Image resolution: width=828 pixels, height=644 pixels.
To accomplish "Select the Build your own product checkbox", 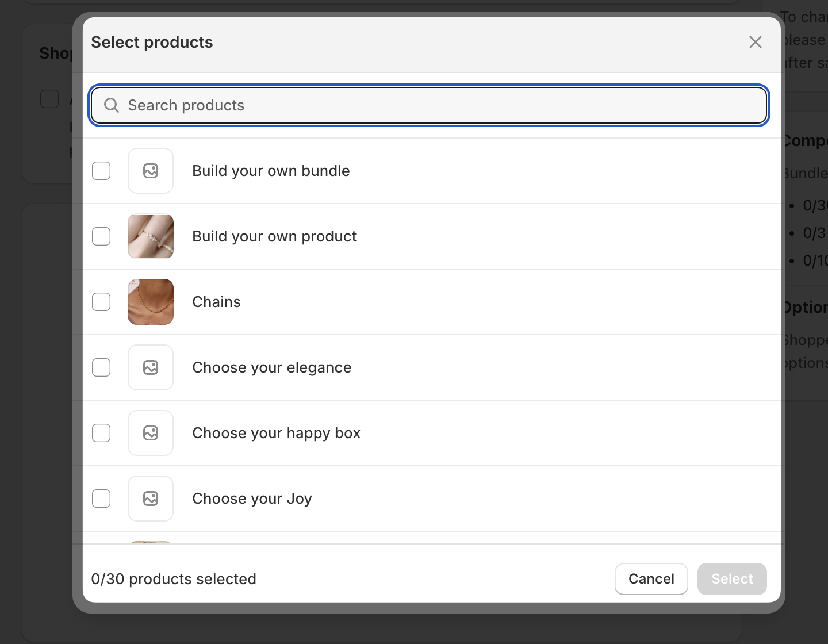I will pyautogui.click(x=101, y=236).
